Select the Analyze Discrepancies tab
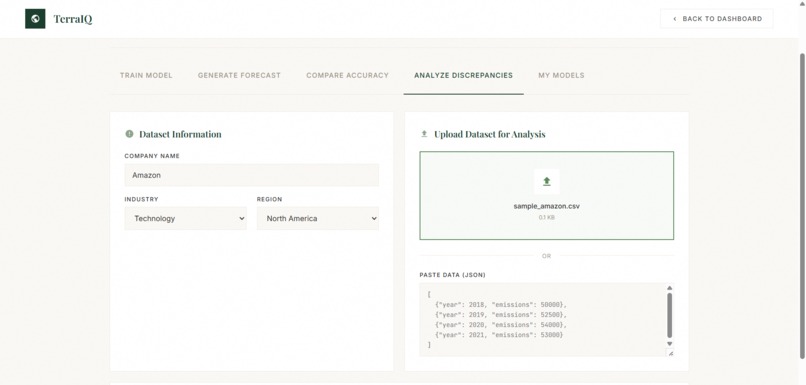 pyautogui.click(x=463, y=75)
